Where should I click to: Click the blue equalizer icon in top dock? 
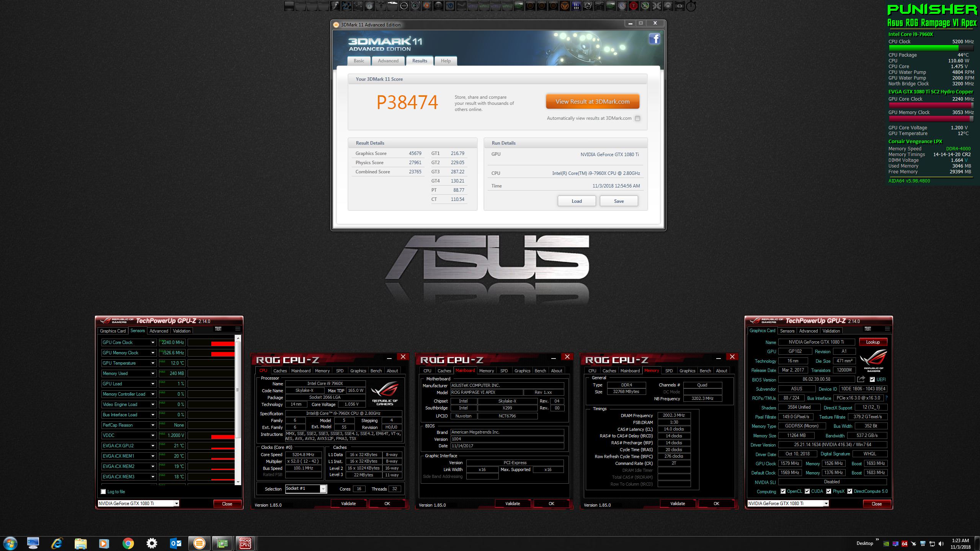576,6
